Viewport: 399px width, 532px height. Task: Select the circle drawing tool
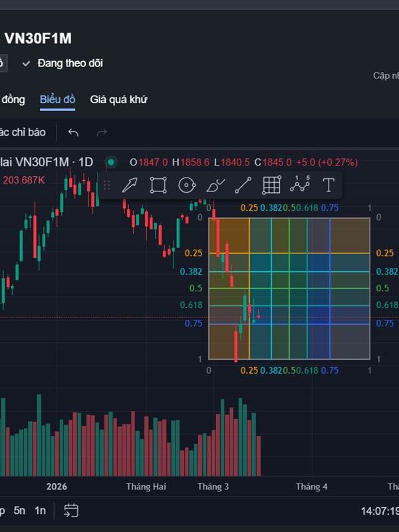click(x=186, y=185)
